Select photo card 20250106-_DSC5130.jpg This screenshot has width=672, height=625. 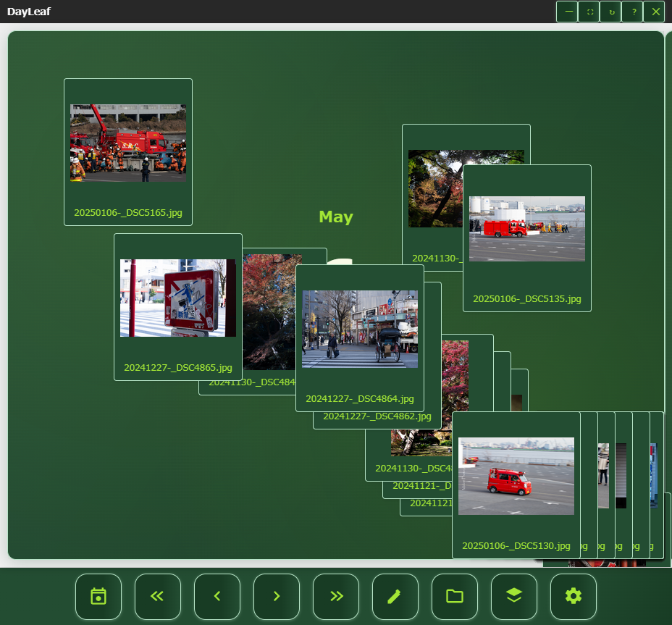pyautogui.click(x=516, y=485)
